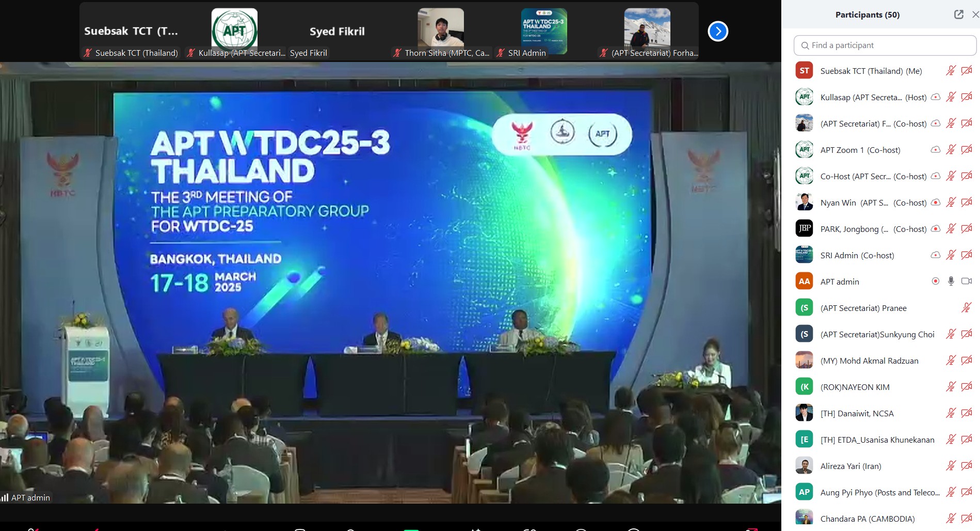Click the Find a participant search field
980x531 pixels.
885,45
